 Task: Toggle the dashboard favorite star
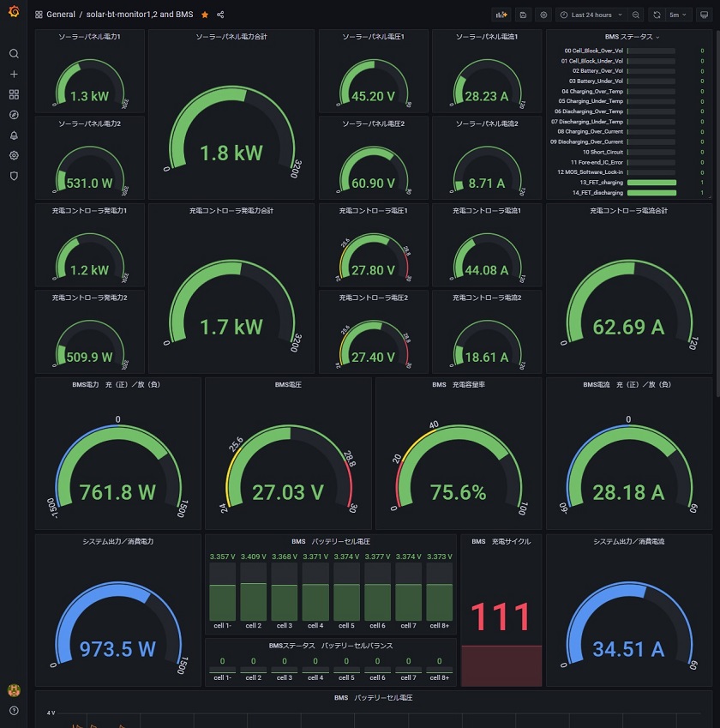point(205,15)
